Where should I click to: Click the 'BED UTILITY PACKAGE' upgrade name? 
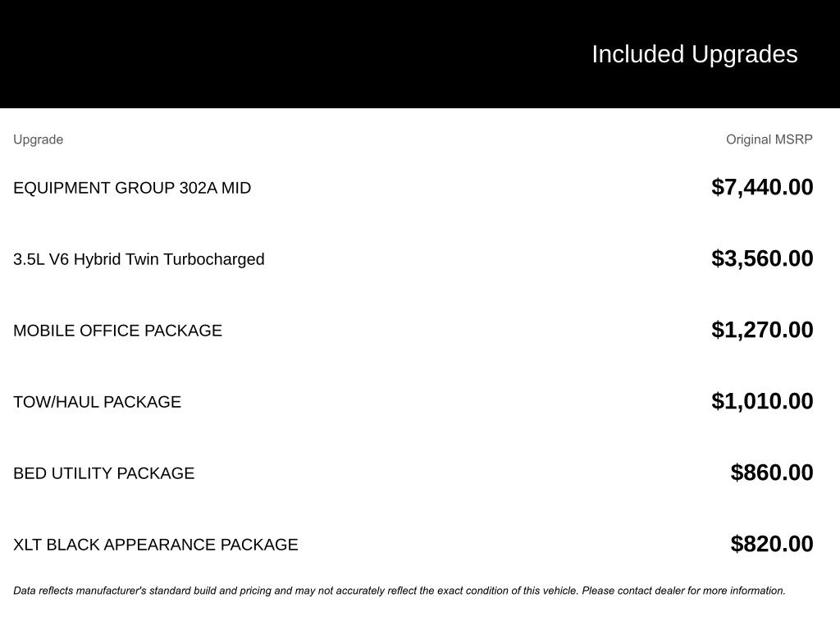pyautogui.click(x=103, y=473)
